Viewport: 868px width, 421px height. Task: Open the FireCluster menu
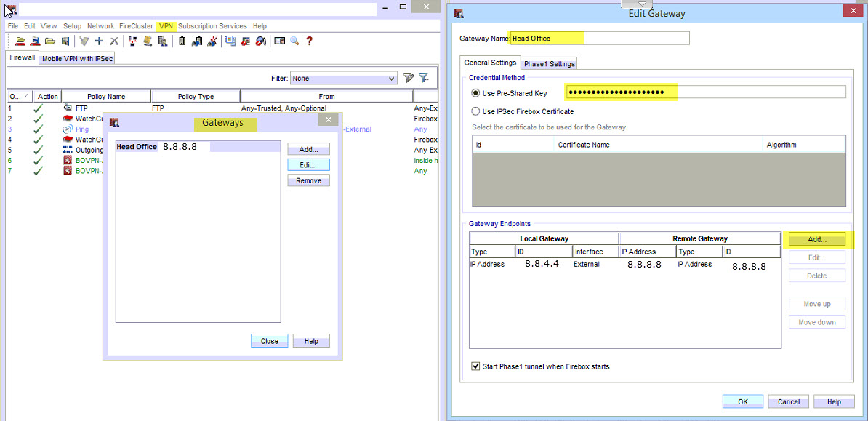click(x=136, y=26)
